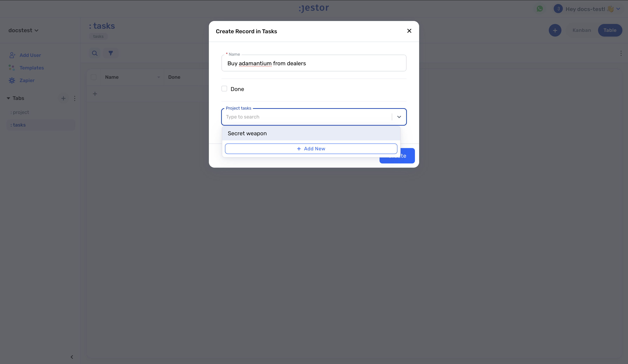Click the Name input field
628x364 pixels.
tap(314, 63)
